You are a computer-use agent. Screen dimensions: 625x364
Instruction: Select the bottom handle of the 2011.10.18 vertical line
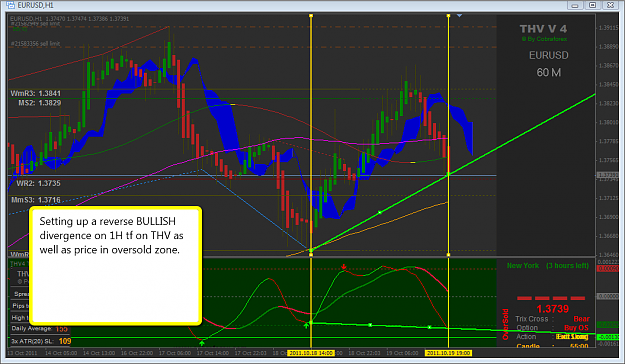point(311,254)
